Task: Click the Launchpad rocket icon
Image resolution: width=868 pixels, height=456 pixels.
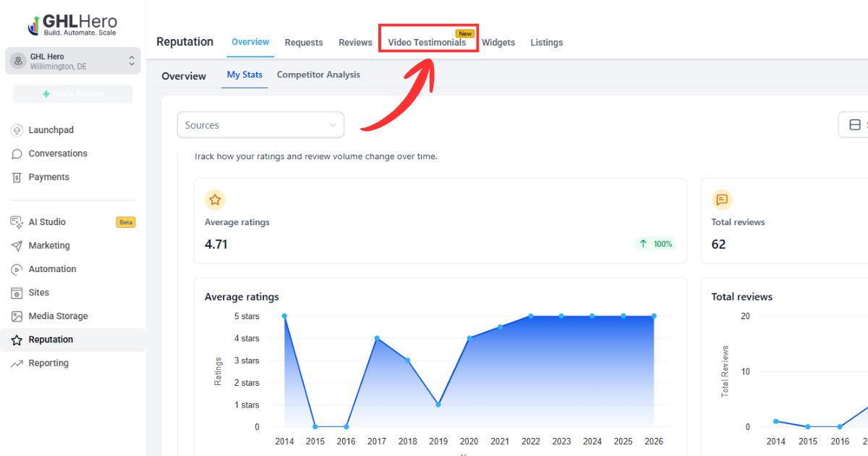Action: coord(17,130)
